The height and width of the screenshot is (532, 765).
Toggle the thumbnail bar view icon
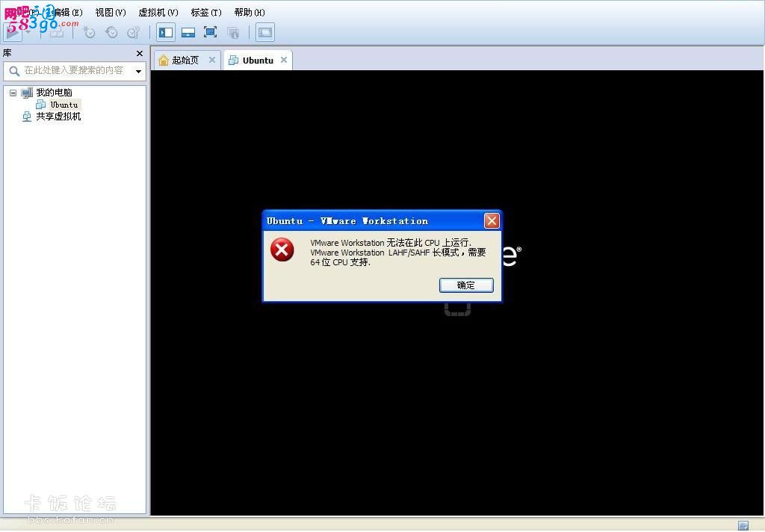click(x=188, y=32)
